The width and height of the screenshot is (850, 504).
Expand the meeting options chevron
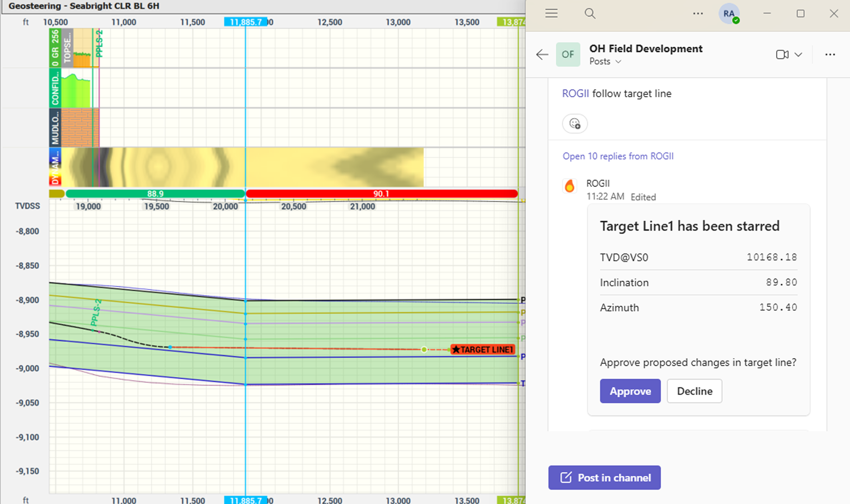798,54
